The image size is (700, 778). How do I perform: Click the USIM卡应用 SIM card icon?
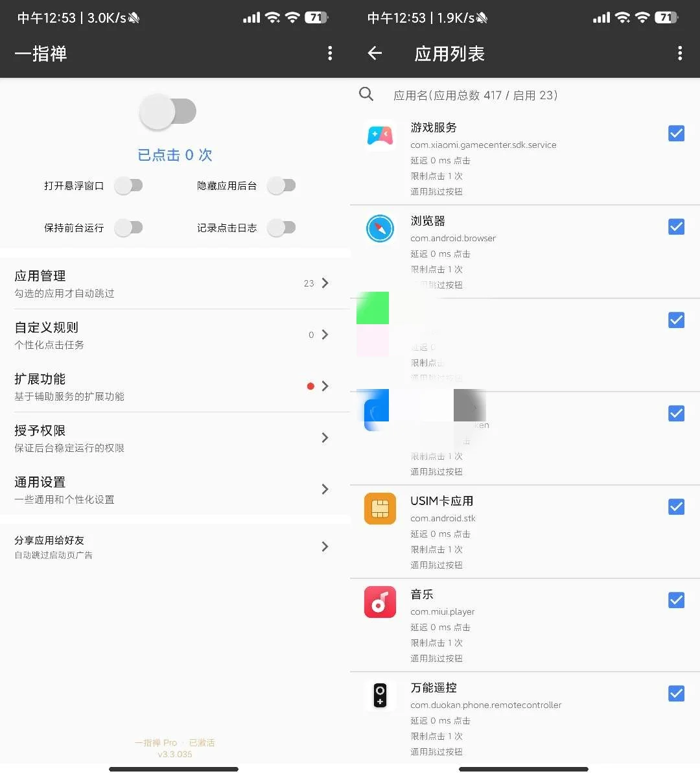pyautogui.click(x=380, y=508)
